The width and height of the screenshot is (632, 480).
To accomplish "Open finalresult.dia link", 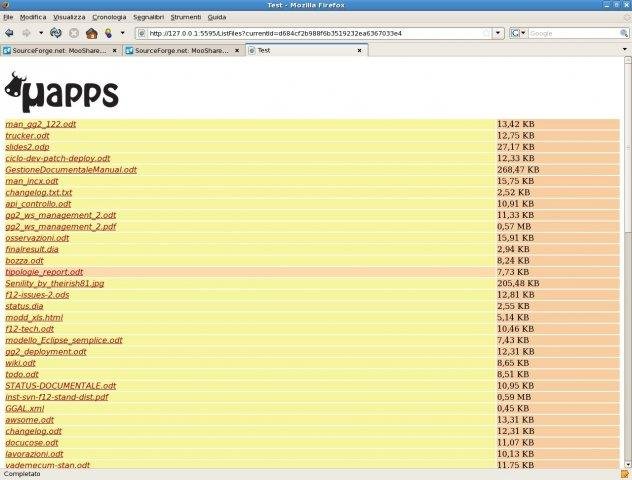I will pos(32,249).
